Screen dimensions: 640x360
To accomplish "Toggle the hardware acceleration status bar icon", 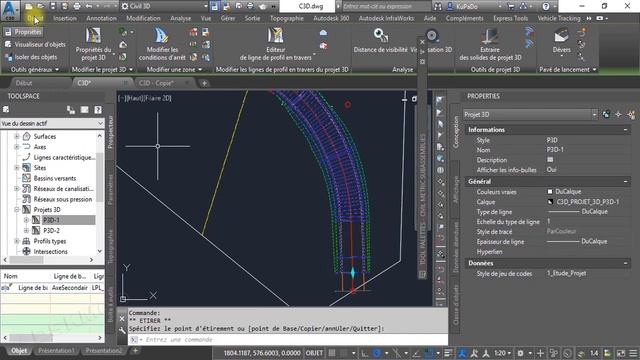I will (567, 353).
